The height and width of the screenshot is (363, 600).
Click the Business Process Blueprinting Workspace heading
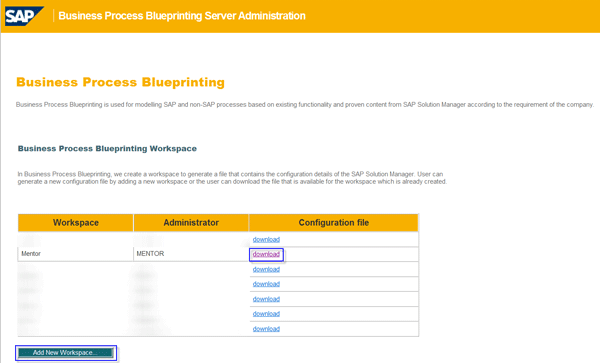107,148
